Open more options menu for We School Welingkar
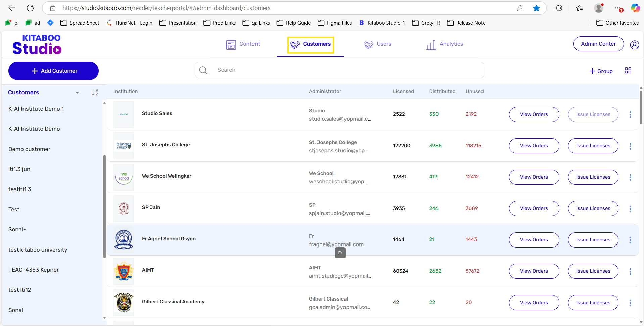 point(630,177)
